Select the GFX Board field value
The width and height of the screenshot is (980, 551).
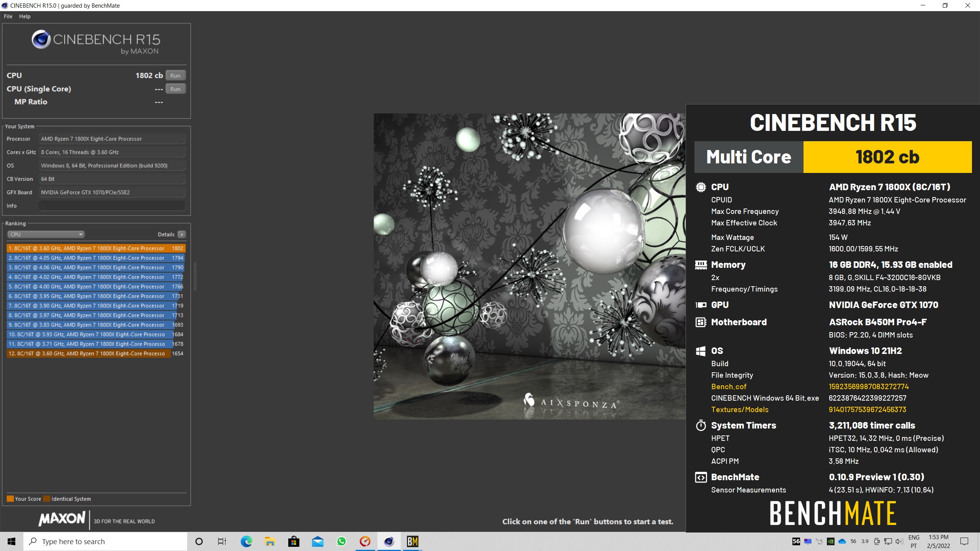[112, 192]
